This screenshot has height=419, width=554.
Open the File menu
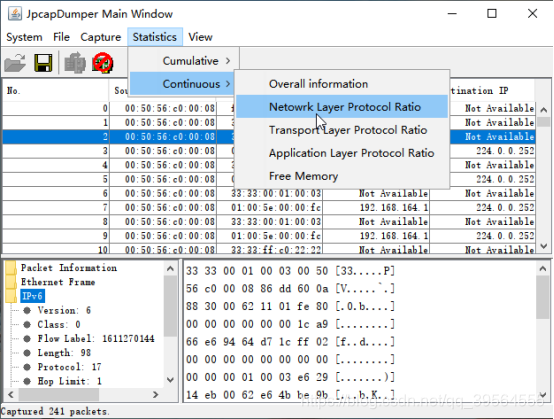click(61, 37)
